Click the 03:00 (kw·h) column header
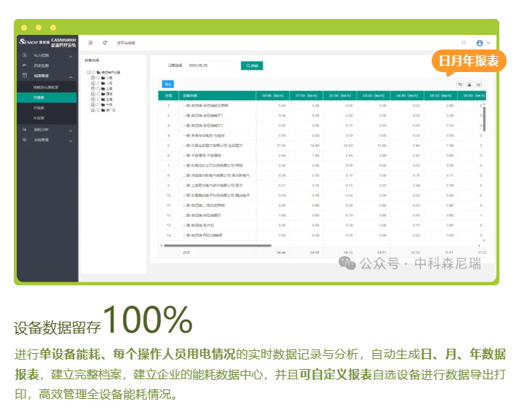 click(373, 95)
